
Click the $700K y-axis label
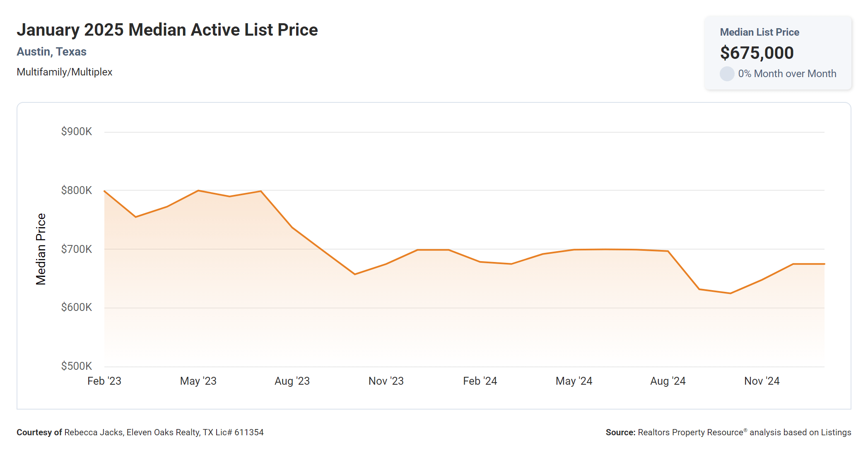click(x=77, y=249)
